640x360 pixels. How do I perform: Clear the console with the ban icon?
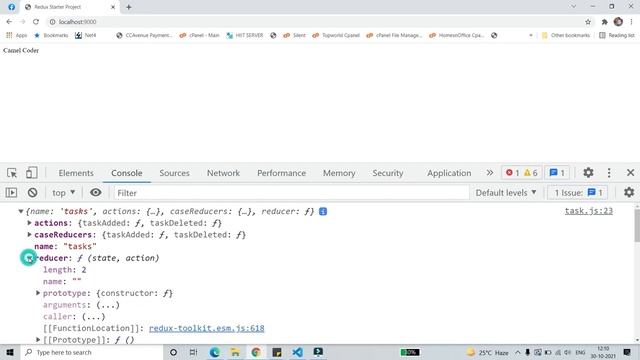coord(32,193)
